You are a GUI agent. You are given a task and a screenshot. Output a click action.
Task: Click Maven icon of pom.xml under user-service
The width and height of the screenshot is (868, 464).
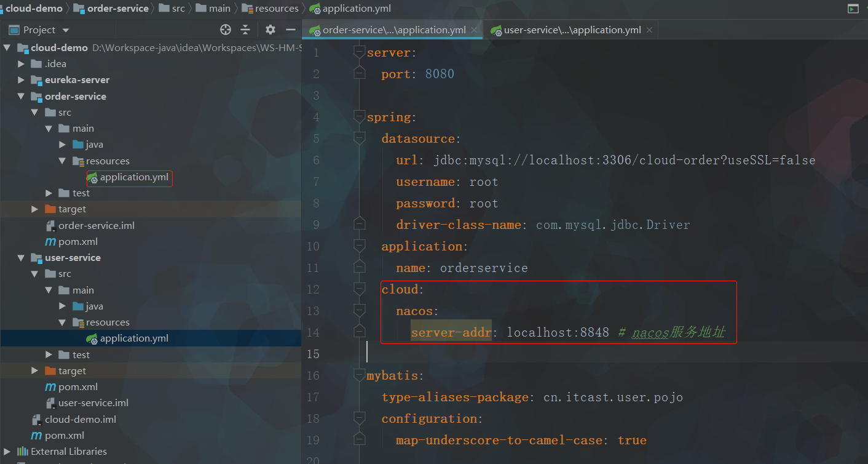pyautogui.click(x=50, y=387)
